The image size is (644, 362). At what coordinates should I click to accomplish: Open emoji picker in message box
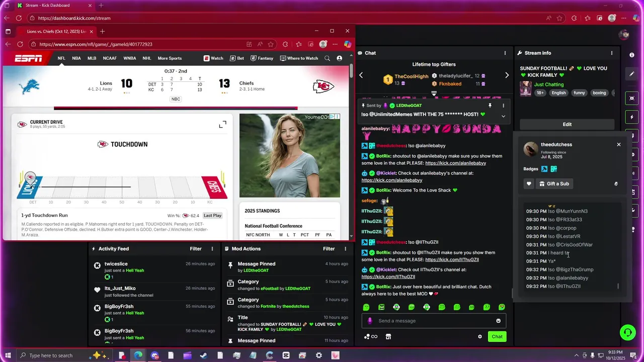(x=499, y=321)
